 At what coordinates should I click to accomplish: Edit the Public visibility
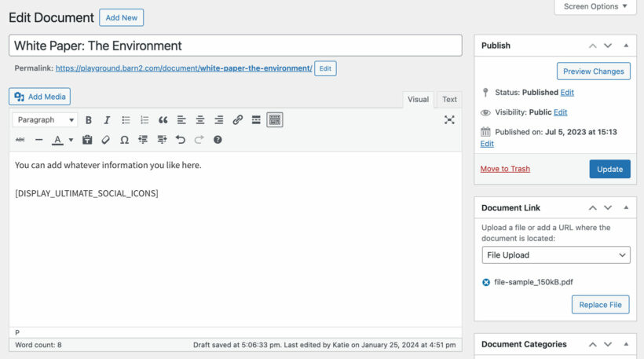560,112
